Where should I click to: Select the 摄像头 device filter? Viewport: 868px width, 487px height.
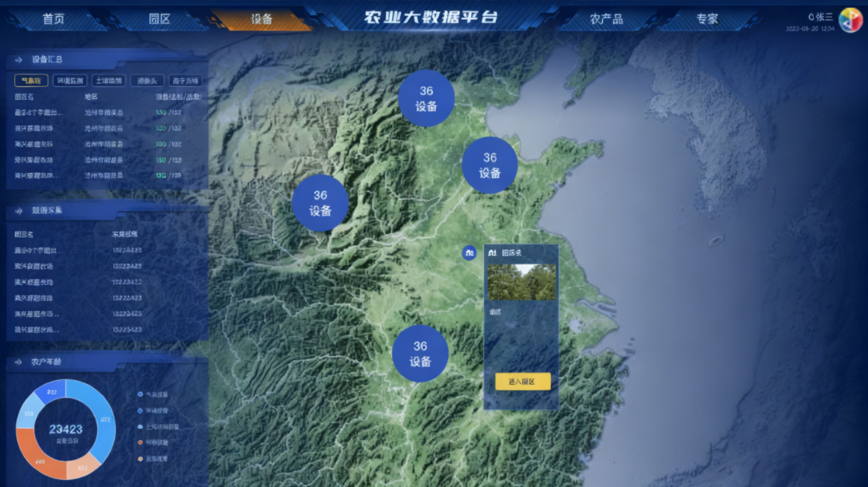(x=147, y=81)
